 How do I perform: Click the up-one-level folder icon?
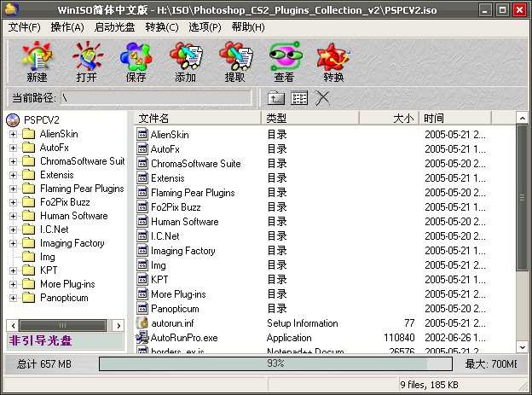coord(276,98)
